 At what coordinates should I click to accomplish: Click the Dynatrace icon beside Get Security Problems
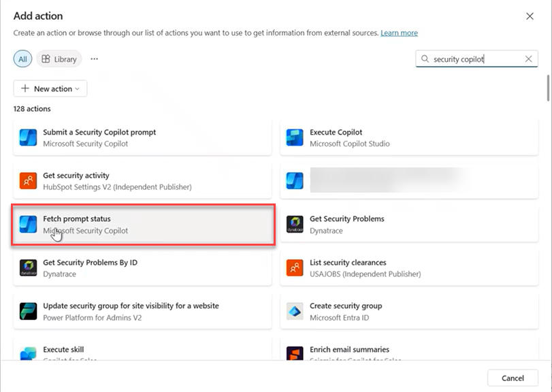(x=295, y=225)
